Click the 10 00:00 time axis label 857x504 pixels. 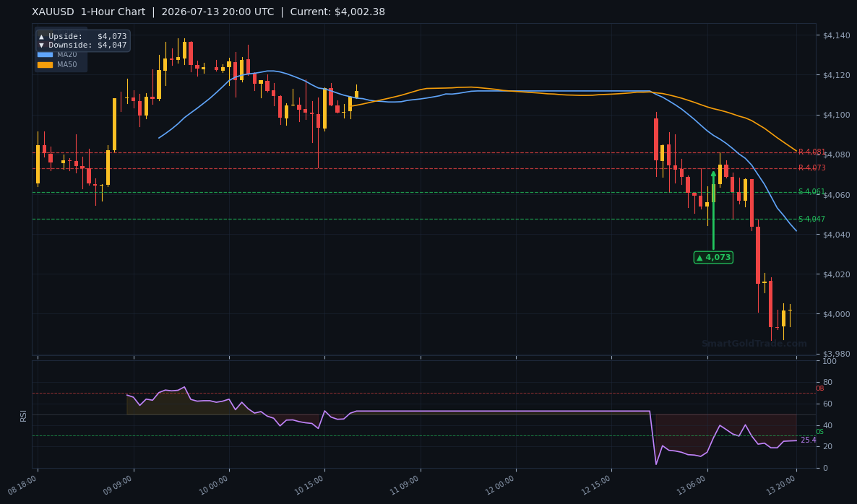[x=214, y=485]
